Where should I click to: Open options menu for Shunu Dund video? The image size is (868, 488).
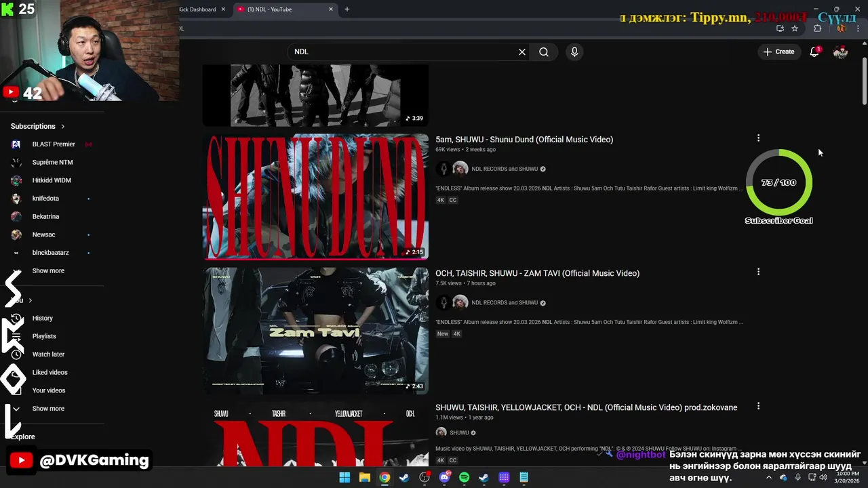758,138
